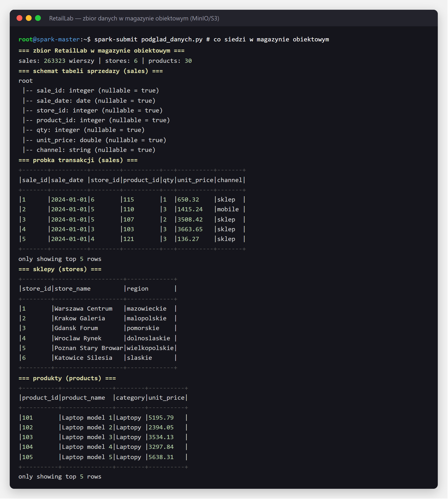Click the region 'slaskie'
This screenshot has width=448, height=499.
pyautogui.click(x=140, y=358)
